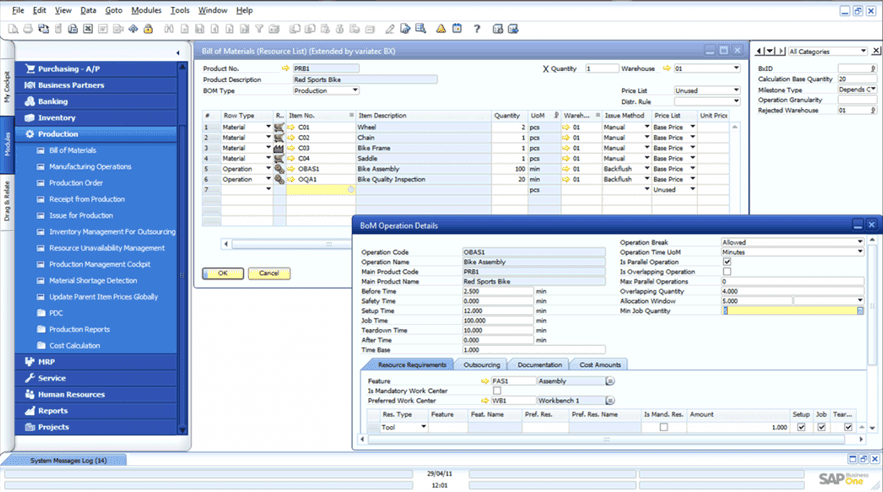883x492 pixels.
Task: Switch to the Cost Amounts tab
Action: pos(600,365)
